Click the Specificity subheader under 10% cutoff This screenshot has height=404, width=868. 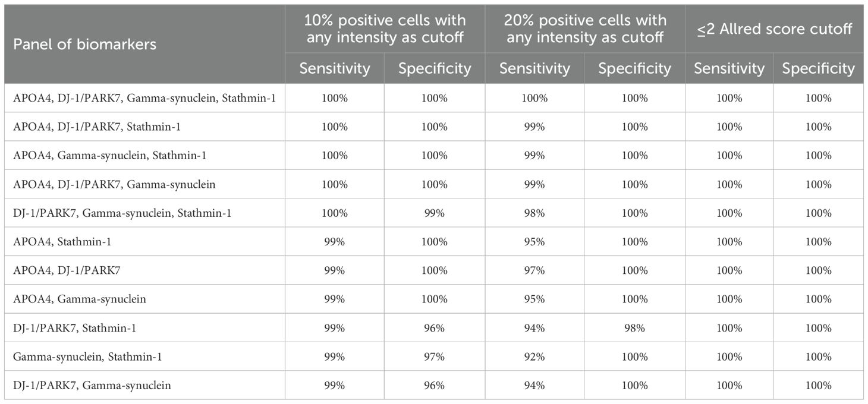pos(435,68)
